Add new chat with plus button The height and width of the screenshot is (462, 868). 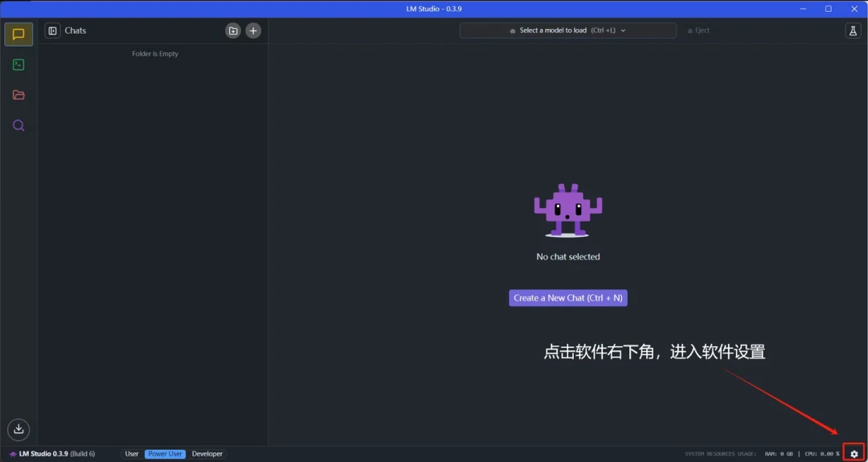253,31
